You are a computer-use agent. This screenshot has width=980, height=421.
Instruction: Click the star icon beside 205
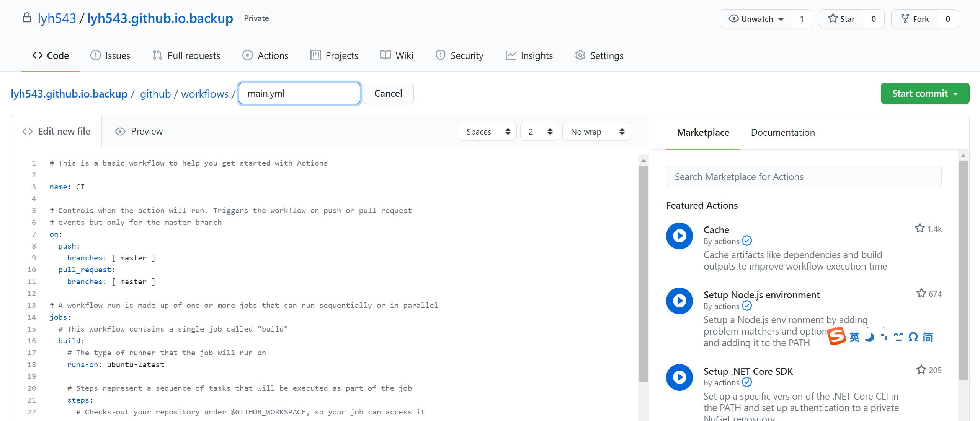(x=921, y=370)
